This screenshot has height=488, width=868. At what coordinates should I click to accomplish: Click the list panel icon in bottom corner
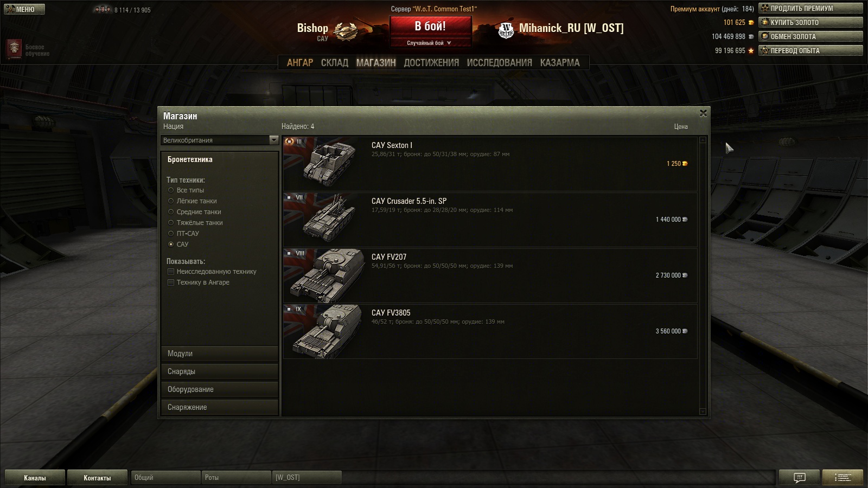tap(843, 477)
